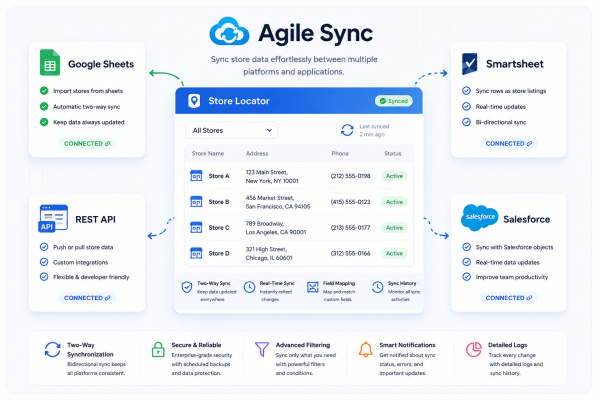
Task: Click phone number (312) 555-0166
Action: (351, 253)
